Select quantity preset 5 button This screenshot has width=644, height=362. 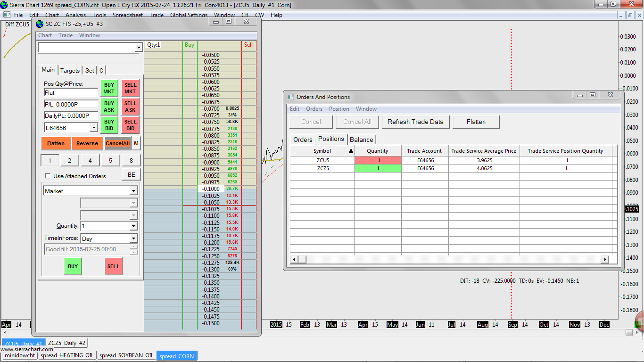[110, 161]
